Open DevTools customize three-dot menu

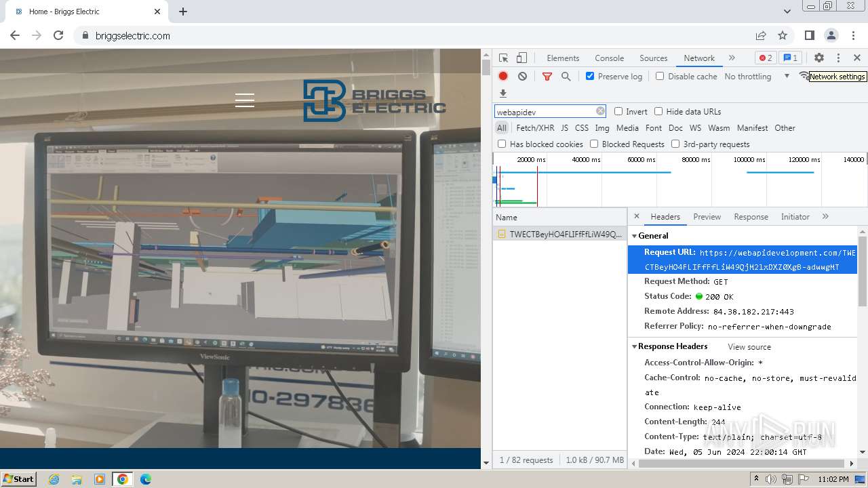coord(838,58)
